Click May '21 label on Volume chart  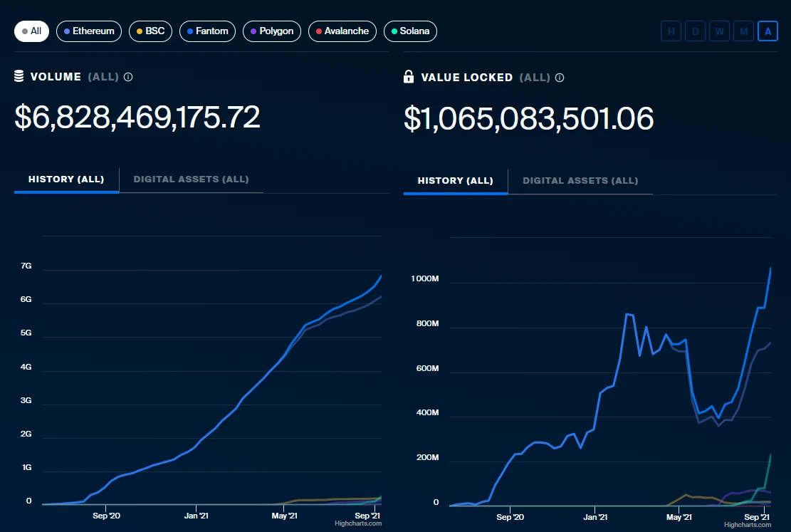coord(285,516)
